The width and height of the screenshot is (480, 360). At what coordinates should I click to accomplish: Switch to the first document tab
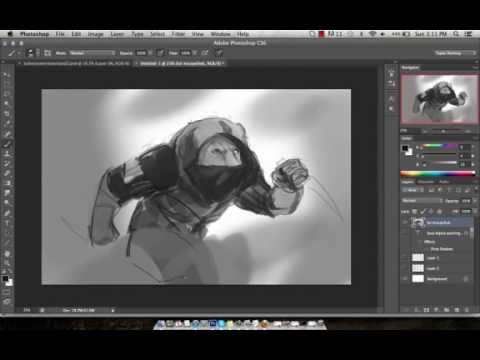coord(76,63)
